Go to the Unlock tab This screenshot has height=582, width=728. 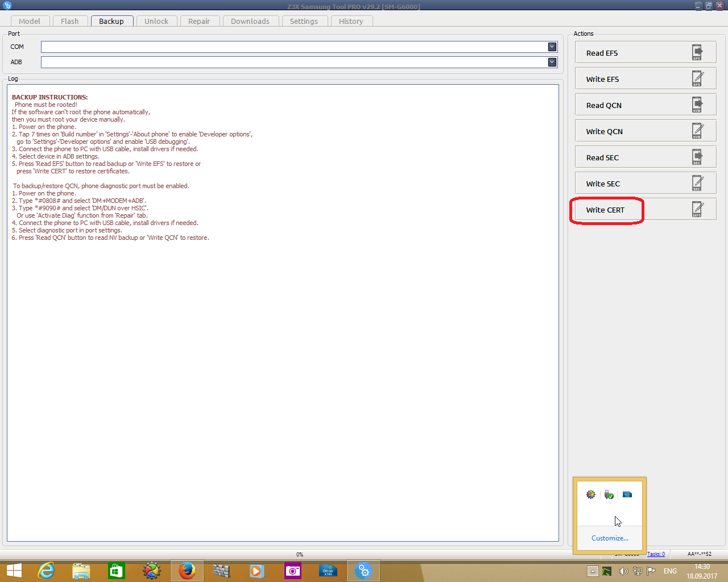[156, 21]
